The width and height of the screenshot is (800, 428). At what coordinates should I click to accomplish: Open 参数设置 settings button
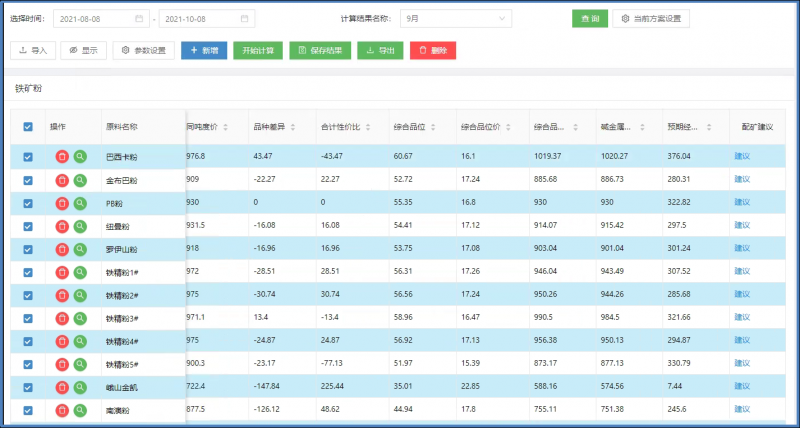point(143,50)
